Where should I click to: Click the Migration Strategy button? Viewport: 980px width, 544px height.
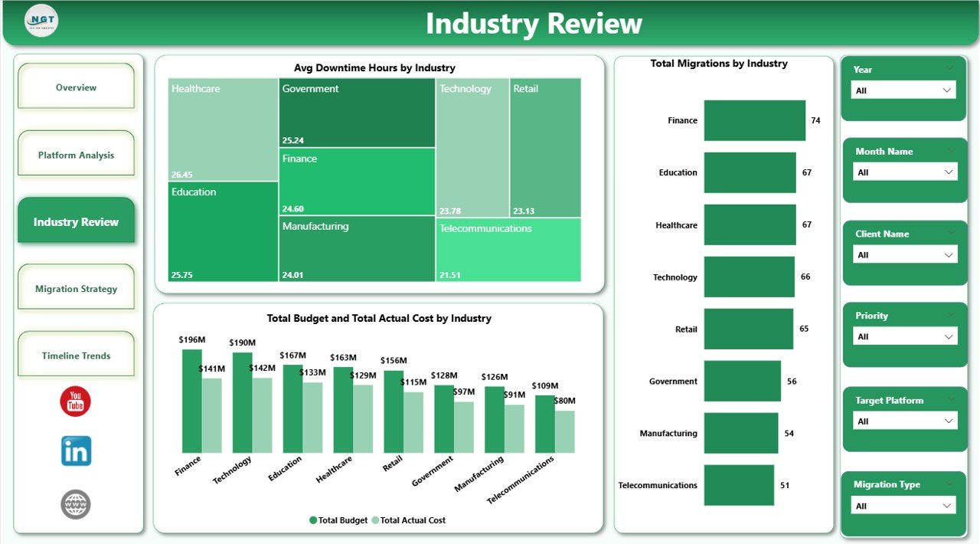75,289
